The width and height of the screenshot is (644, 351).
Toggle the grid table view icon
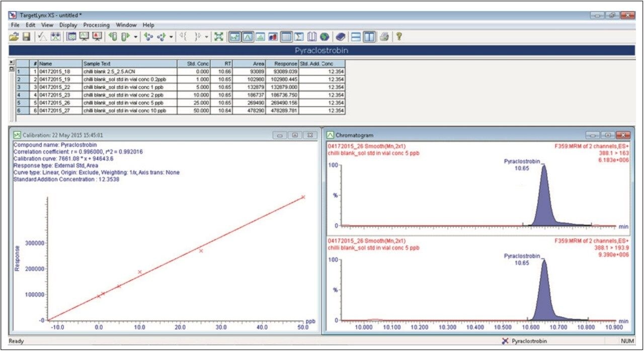pos(287,35)
